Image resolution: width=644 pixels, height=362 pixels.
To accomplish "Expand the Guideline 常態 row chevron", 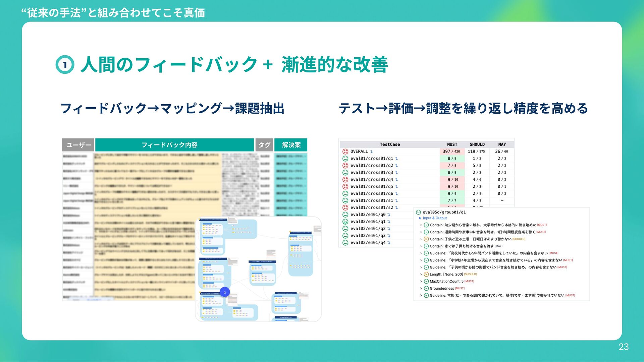I will pyautogui.click(x=421, y=295).
